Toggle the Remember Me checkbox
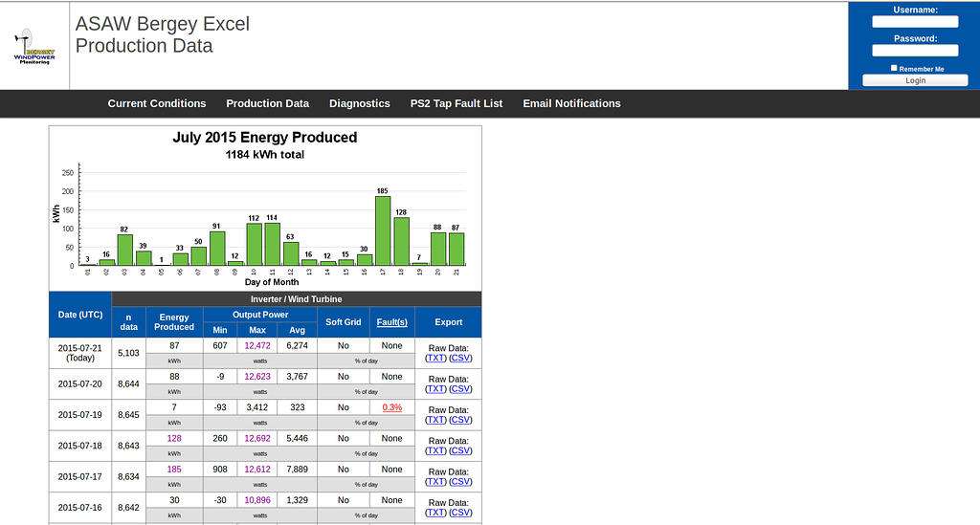The width and height of the screenshot is (980, 525). [894, 68]
